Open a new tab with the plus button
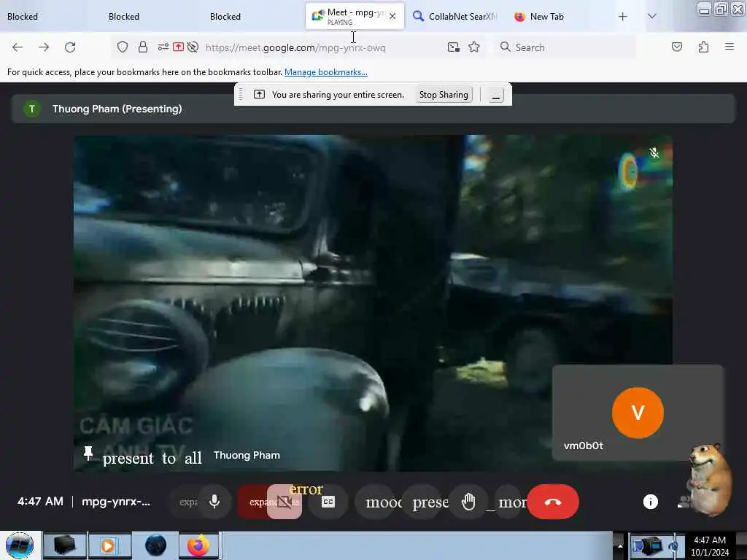Viewport: 747px width, 560px height. [622, 16]
